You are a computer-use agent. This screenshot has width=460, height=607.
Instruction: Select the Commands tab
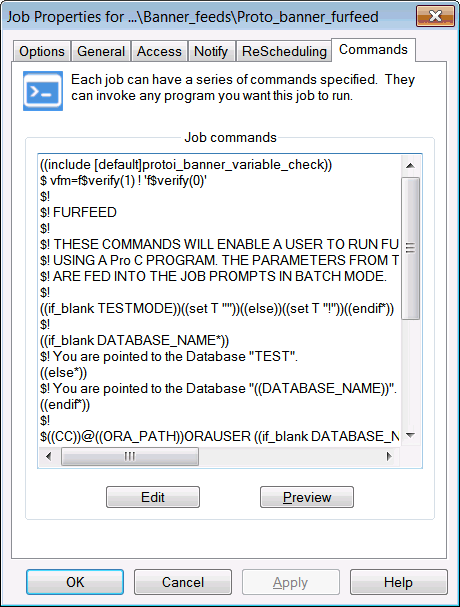(373, 50)
